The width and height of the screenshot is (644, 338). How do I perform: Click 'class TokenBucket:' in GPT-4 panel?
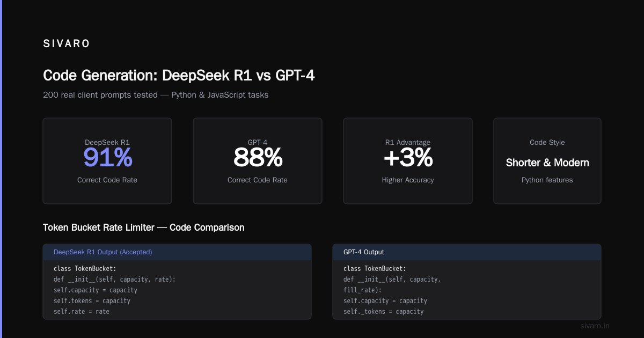tap(375, 268)
